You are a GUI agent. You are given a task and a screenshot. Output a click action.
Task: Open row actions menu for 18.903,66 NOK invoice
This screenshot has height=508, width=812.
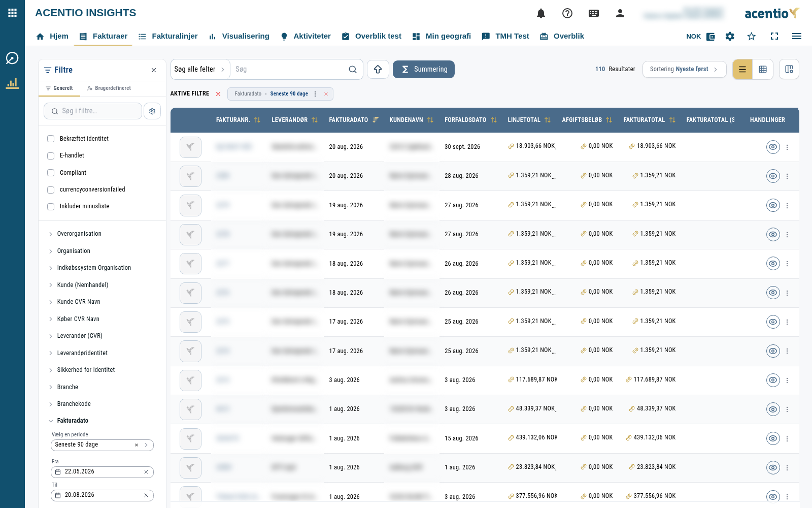click(x=787, y=147)
